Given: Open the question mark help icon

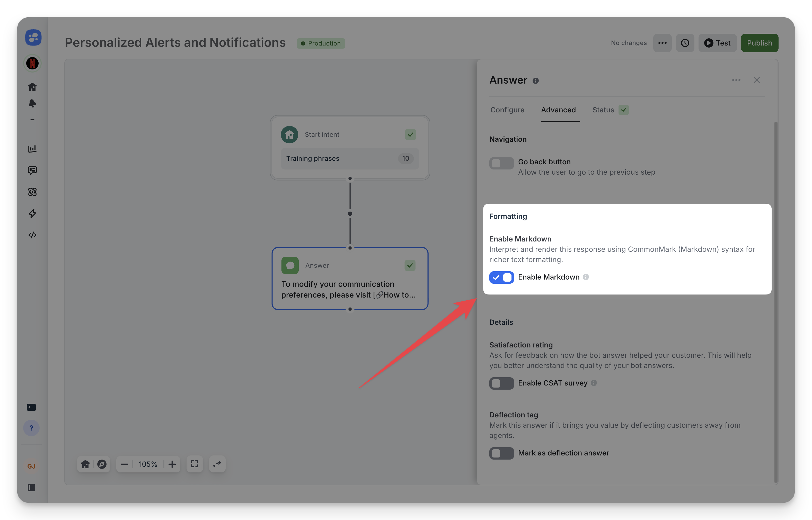Looking at the screenshot, I should click(x=31, y=428).
